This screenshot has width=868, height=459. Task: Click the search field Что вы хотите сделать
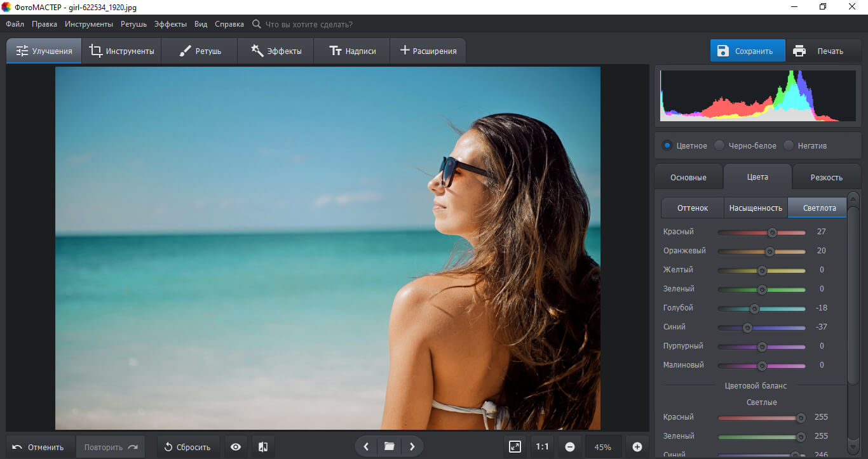tap(308, 24)
